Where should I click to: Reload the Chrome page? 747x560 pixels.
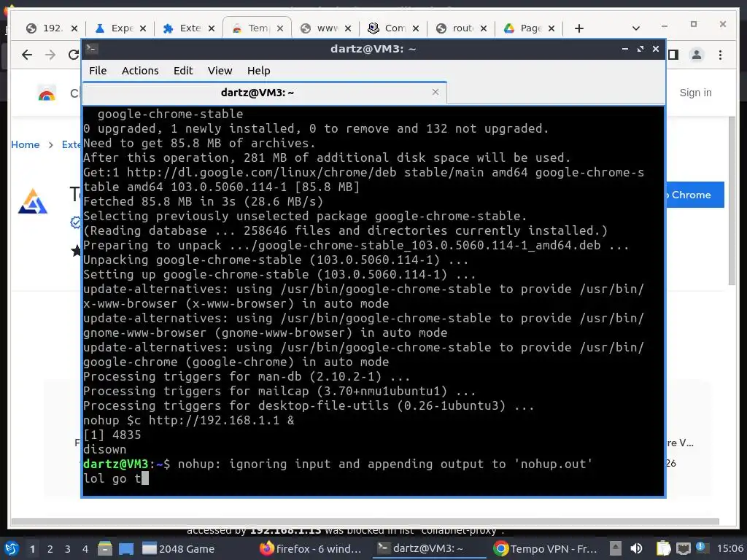tap(73, 55)
